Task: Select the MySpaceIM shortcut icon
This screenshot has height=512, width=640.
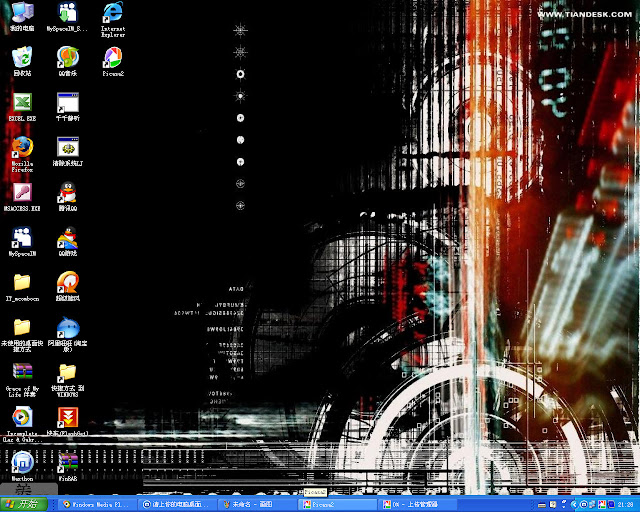Action: click(22, 241)
